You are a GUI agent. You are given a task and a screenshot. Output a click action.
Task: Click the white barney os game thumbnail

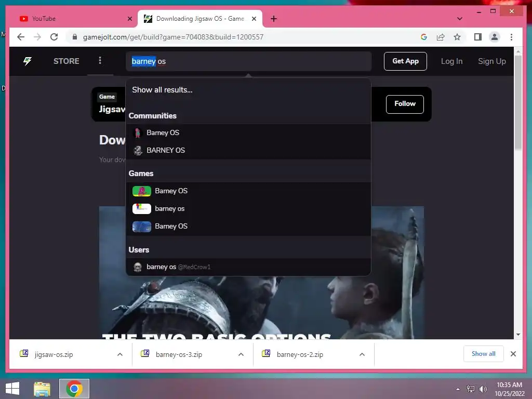click(x=141, y=209)
